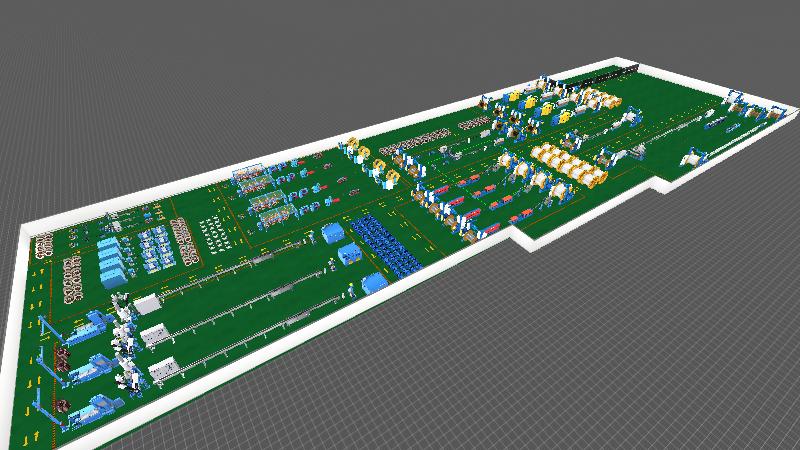Select the lone white spool near right wall
This screenshot has height=450, width=800.
tap(695, 157)
